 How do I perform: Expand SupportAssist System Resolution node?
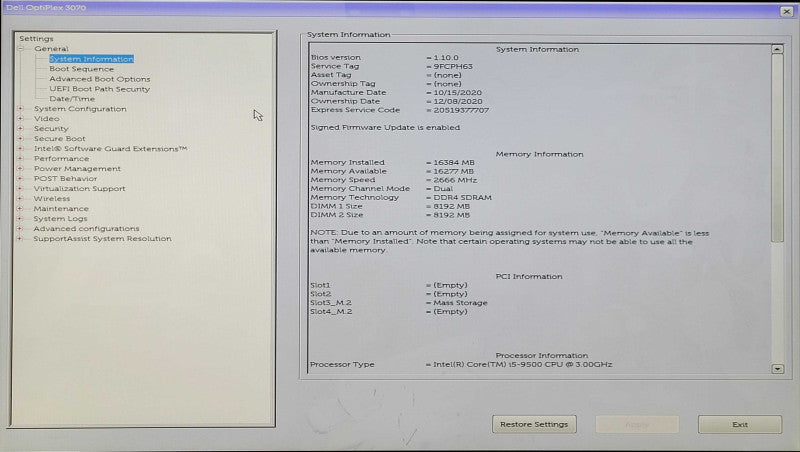point(21,239)
